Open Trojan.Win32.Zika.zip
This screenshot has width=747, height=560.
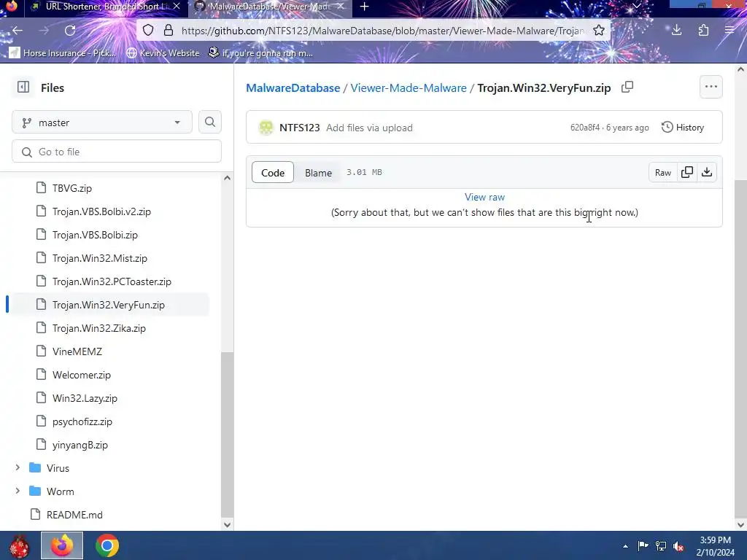click(x=98, y=328)
